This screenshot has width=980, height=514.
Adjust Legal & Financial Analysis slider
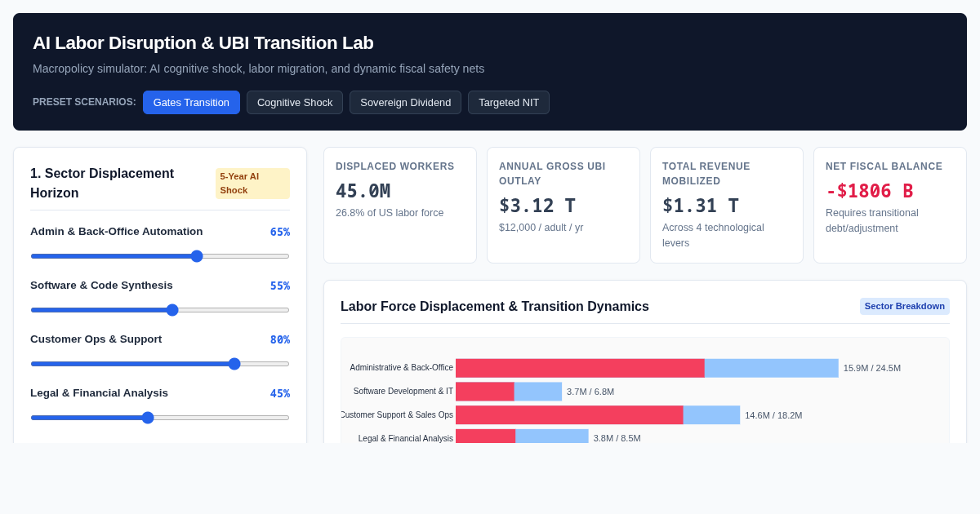160,418
